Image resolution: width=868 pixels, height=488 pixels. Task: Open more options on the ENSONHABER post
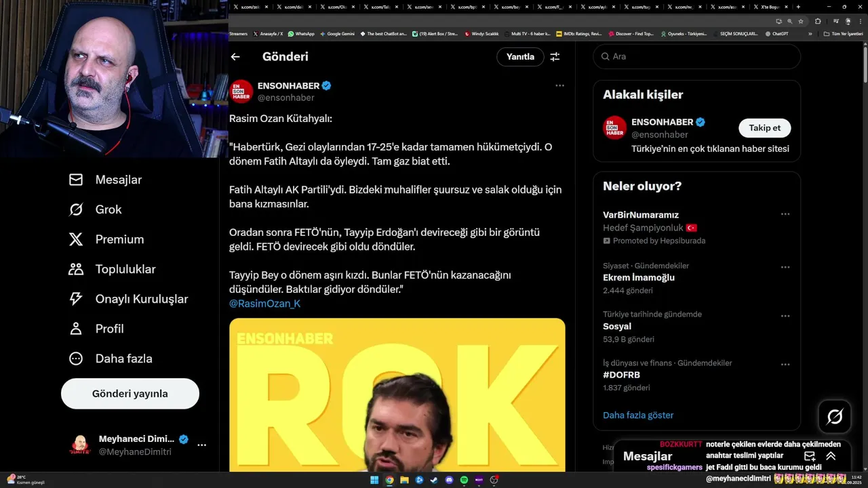(559, 85)
